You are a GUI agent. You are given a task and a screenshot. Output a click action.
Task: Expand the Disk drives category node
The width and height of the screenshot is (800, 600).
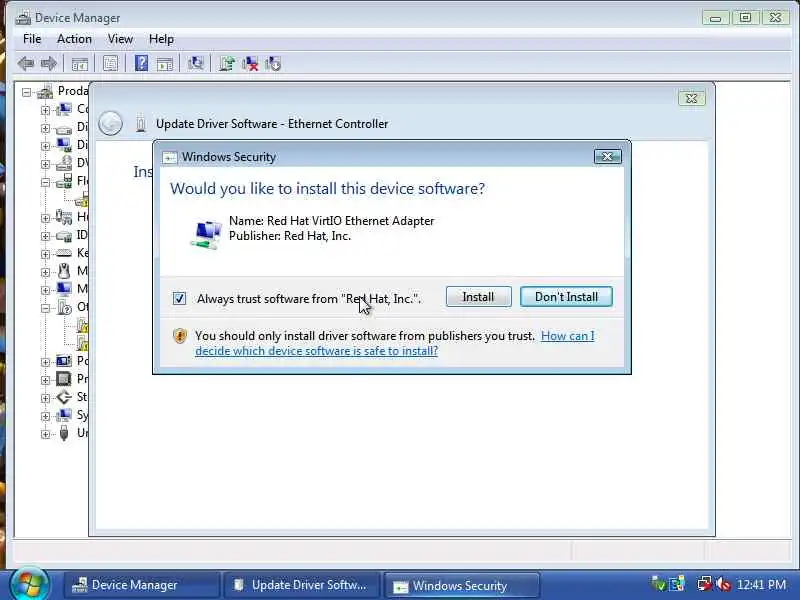coord(45,128)
